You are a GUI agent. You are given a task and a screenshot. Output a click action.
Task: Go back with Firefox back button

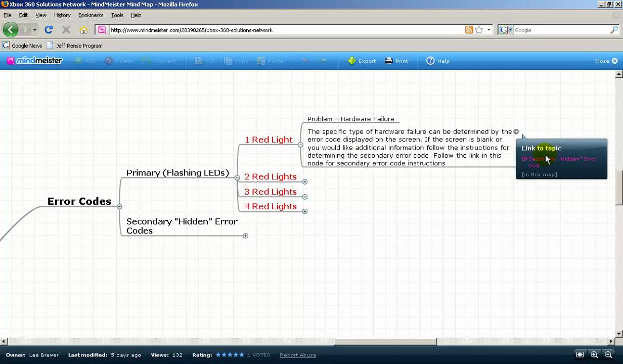[x=11, y=30]
